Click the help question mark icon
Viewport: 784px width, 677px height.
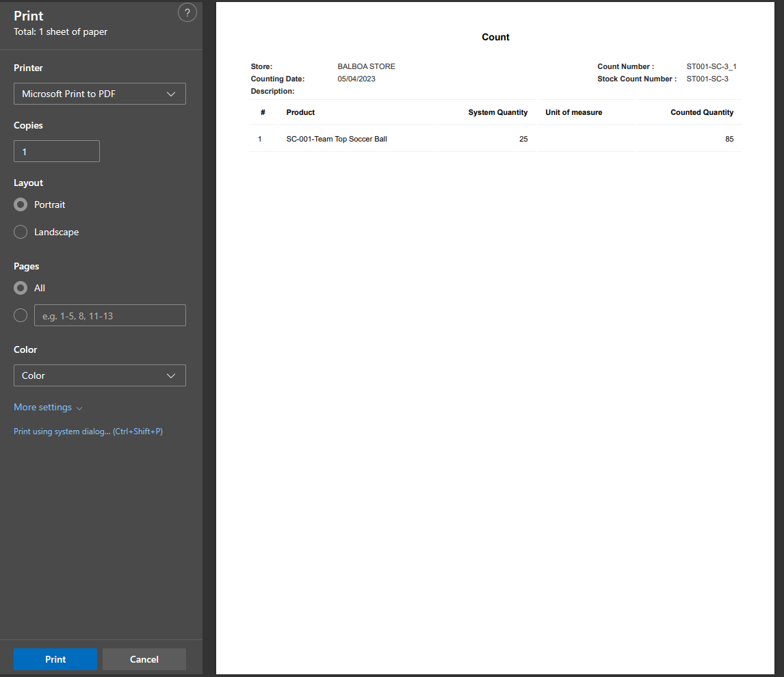pos(187,12)
